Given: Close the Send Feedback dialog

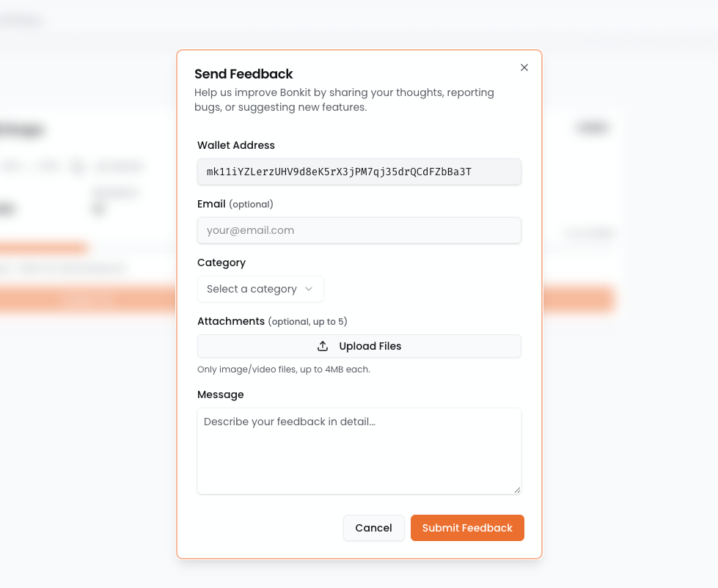Looking at the screenshot, I should [524, 67].
